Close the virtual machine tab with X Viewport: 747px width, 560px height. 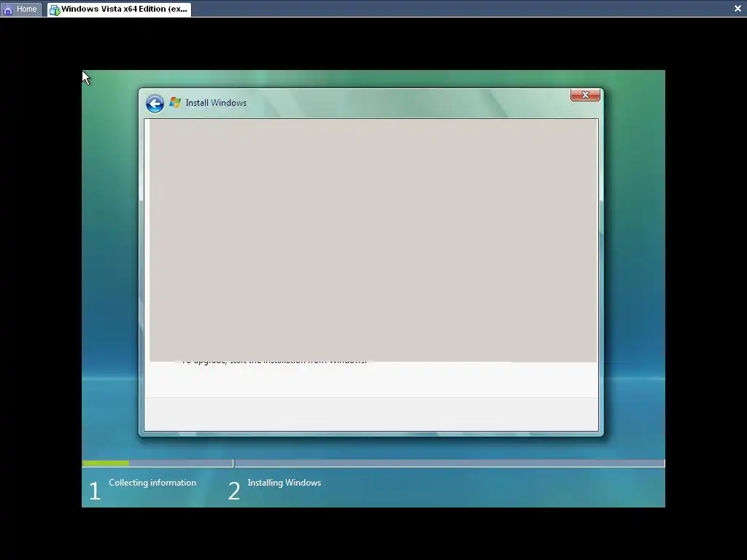pos(738,8)
